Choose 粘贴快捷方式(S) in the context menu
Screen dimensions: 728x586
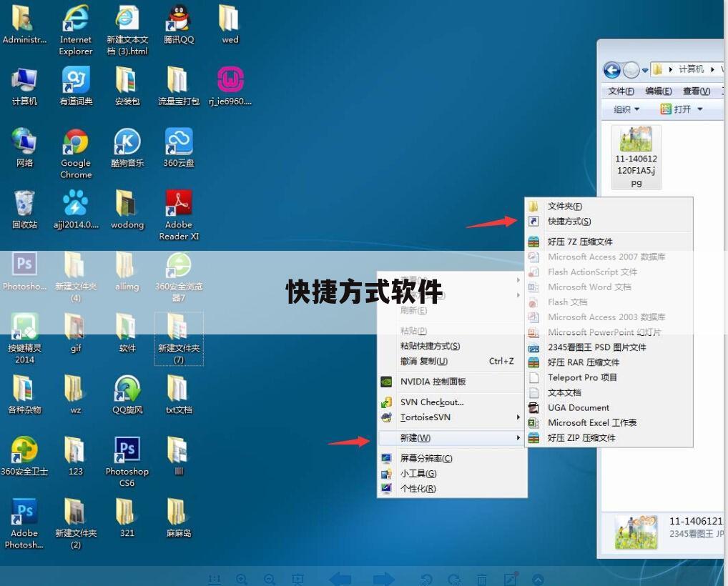451,346
